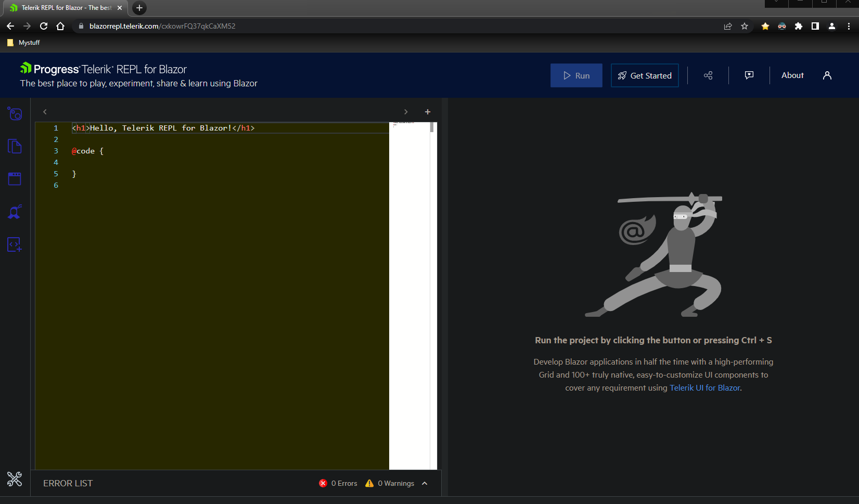Open the Telerik Ninja sidebar panel

15,212
